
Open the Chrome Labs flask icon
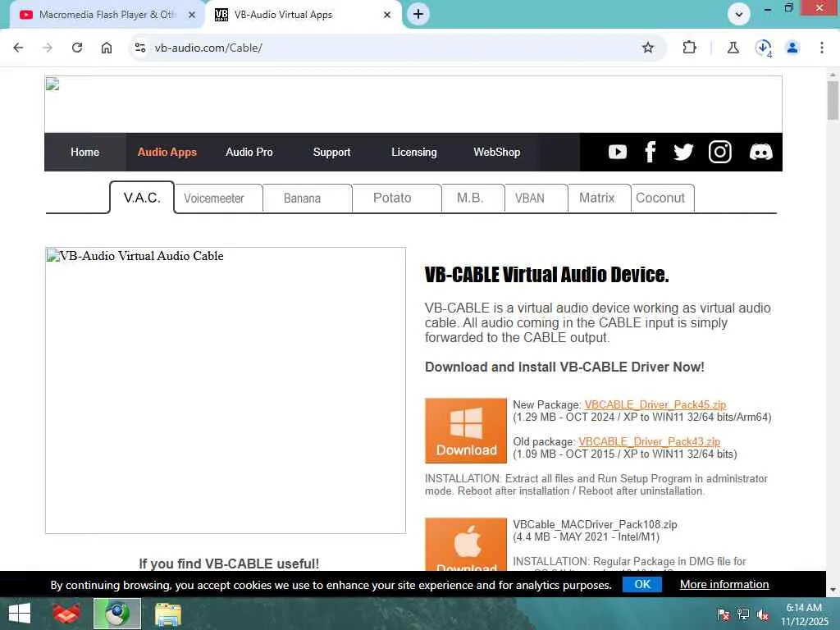tap(733, 48)
